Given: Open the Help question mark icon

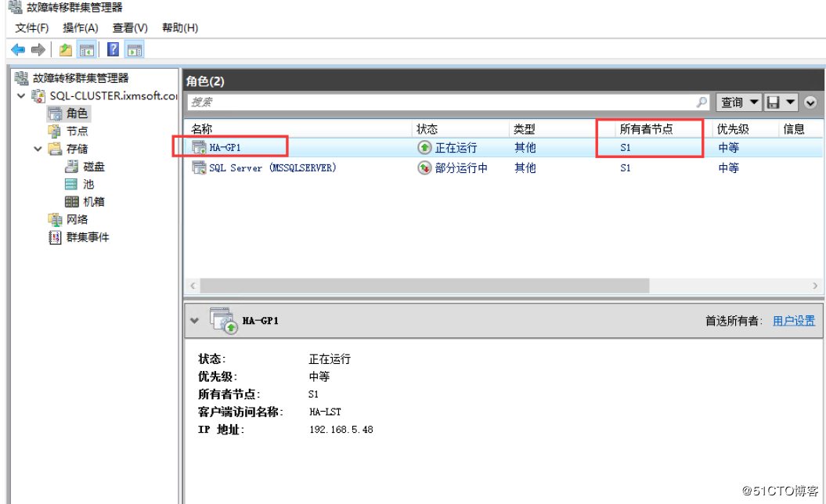Looking at the screenshot, I should (113, 50).
